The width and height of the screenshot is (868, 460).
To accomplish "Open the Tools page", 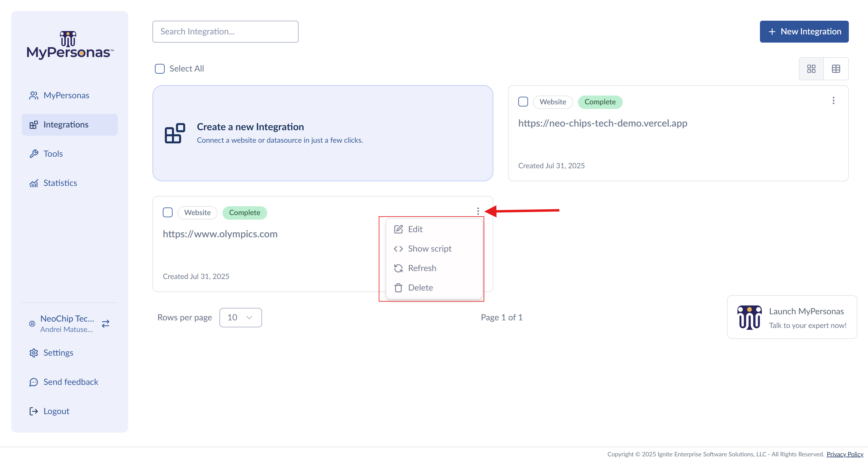I will 69,154.
